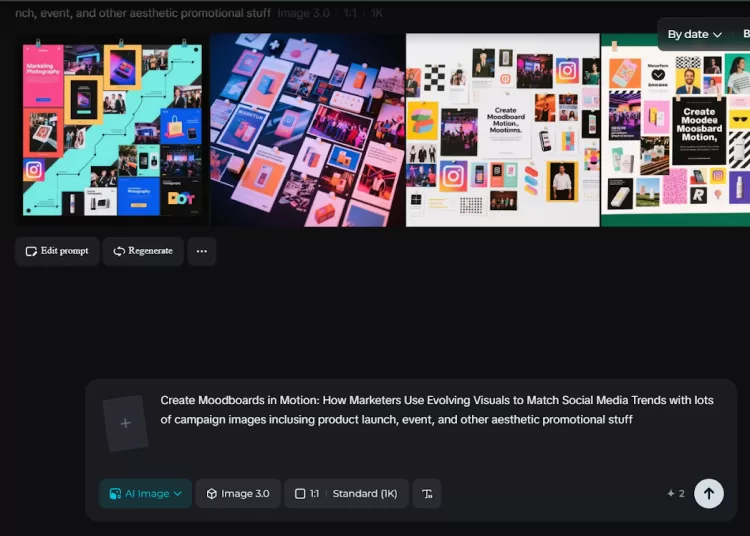Open fourth generated moodboard with green border

[x=675, y=130]
